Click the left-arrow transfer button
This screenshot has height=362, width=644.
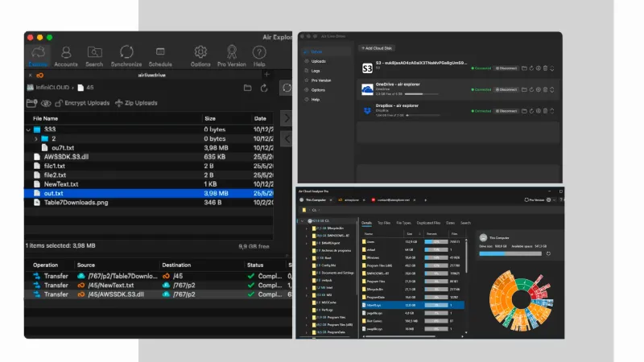(x=287, y=138)
